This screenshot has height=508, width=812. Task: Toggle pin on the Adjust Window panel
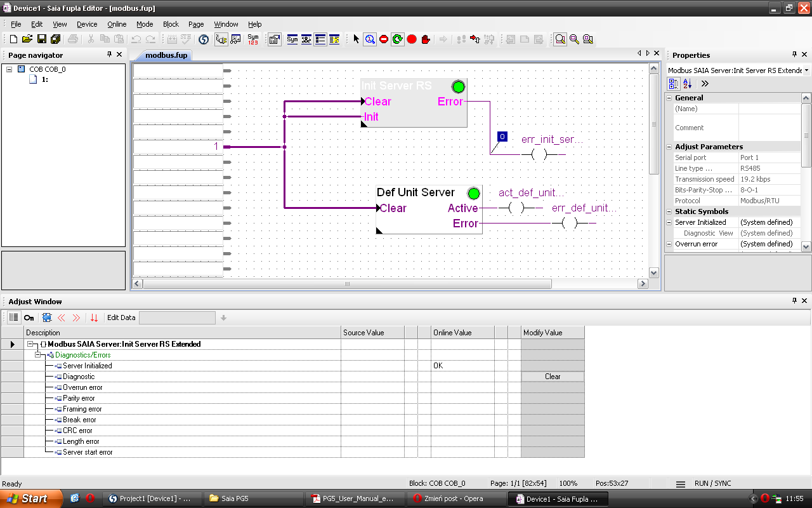coord(794,301)
